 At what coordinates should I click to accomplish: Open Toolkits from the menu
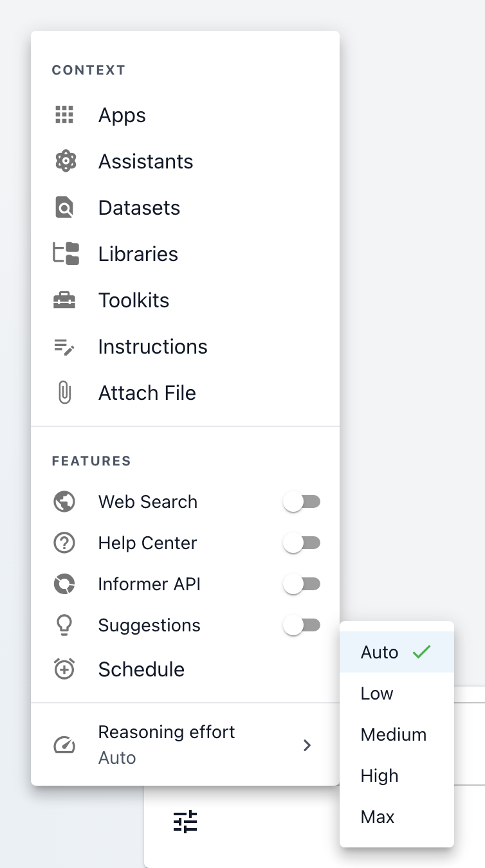(185, 300)
